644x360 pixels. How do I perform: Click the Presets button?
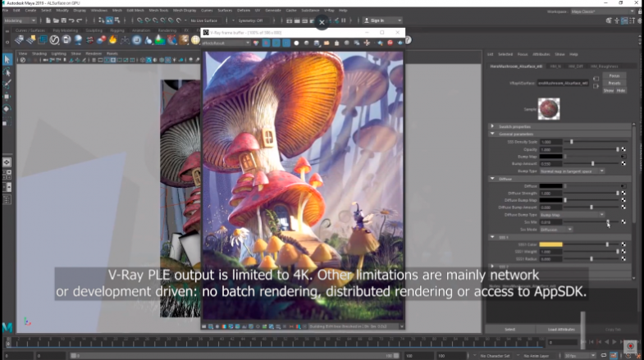click(614, 83)
